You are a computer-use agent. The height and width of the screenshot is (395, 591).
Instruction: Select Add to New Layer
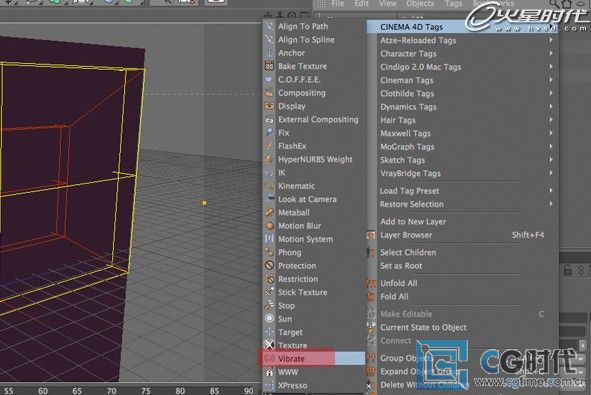413,222
